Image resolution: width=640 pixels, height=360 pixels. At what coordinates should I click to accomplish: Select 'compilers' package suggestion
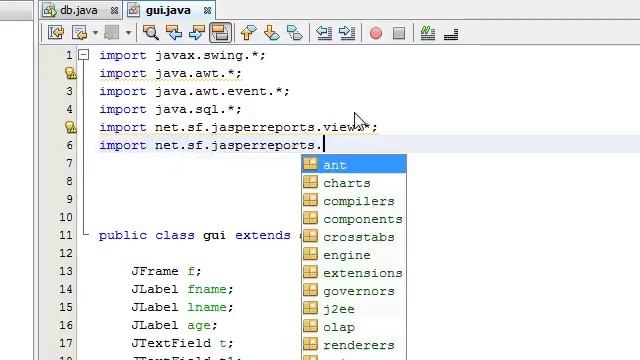[354, 200]
